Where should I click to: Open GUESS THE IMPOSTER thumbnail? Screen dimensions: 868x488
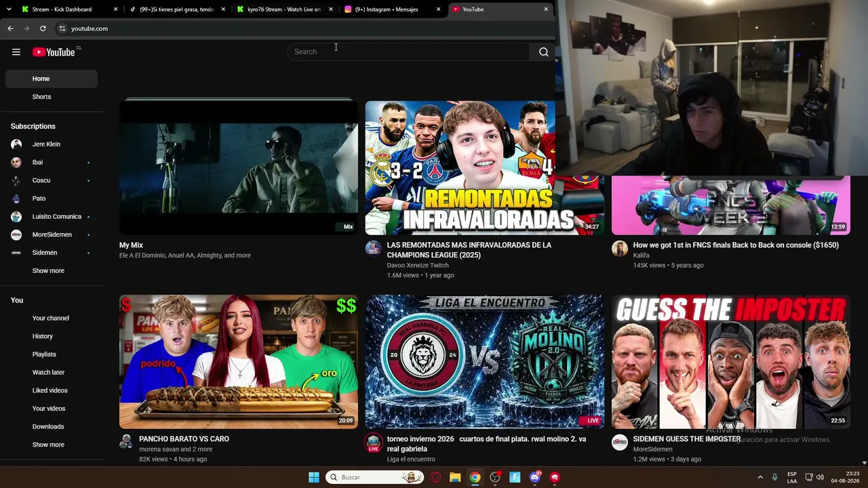(730, 361)
